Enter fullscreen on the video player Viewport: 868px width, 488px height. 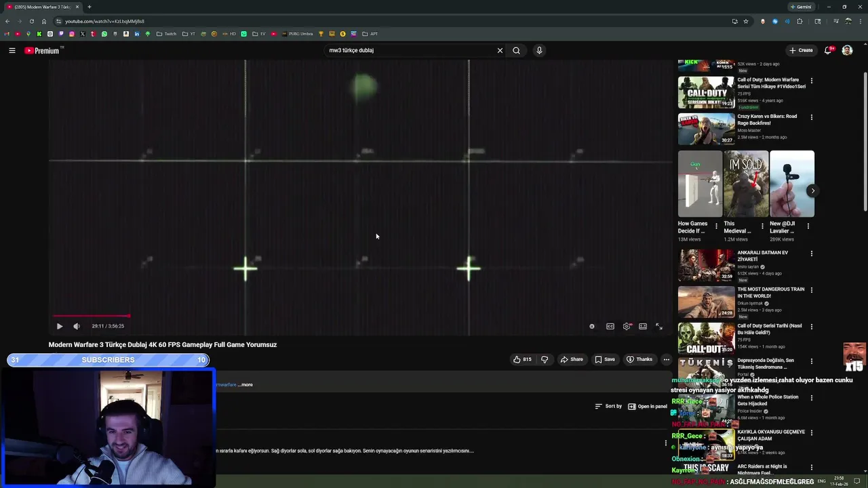click(x=659, y=326)
